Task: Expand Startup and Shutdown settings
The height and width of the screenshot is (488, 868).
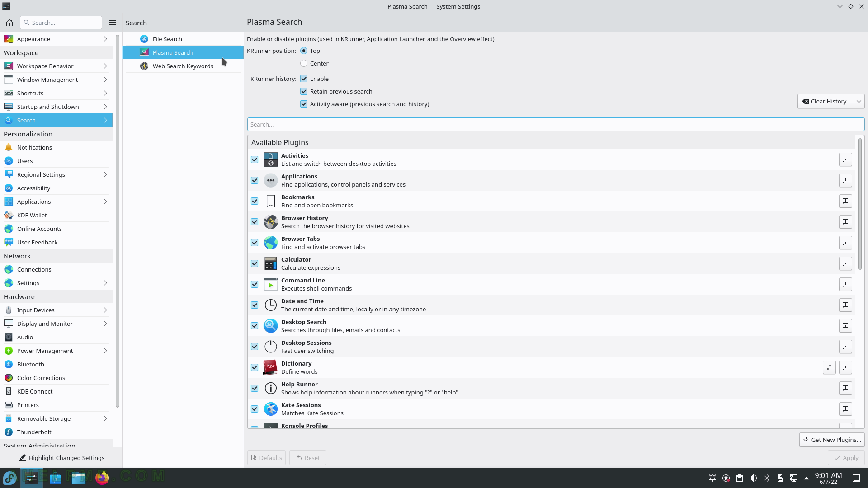Action: click(x=56, y=107)
